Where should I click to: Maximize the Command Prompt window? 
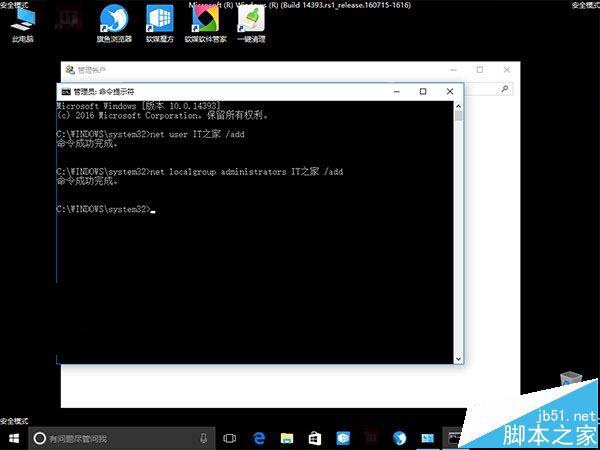tap(423, 91)
